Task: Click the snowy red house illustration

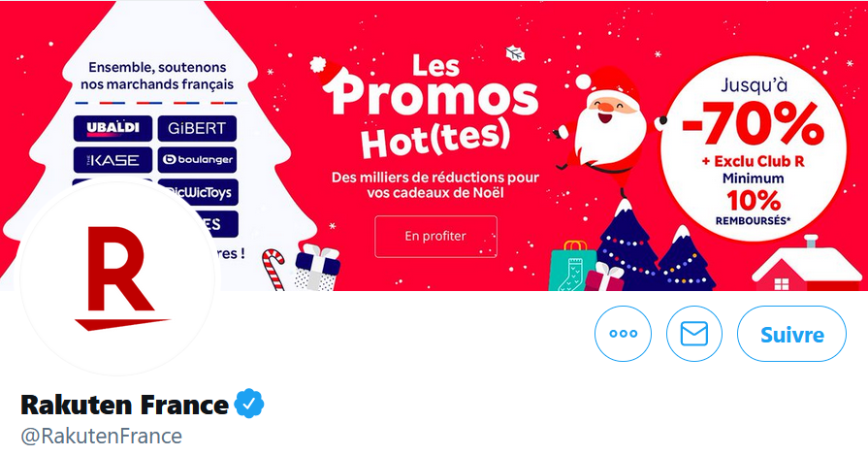Action: [807, 265]
